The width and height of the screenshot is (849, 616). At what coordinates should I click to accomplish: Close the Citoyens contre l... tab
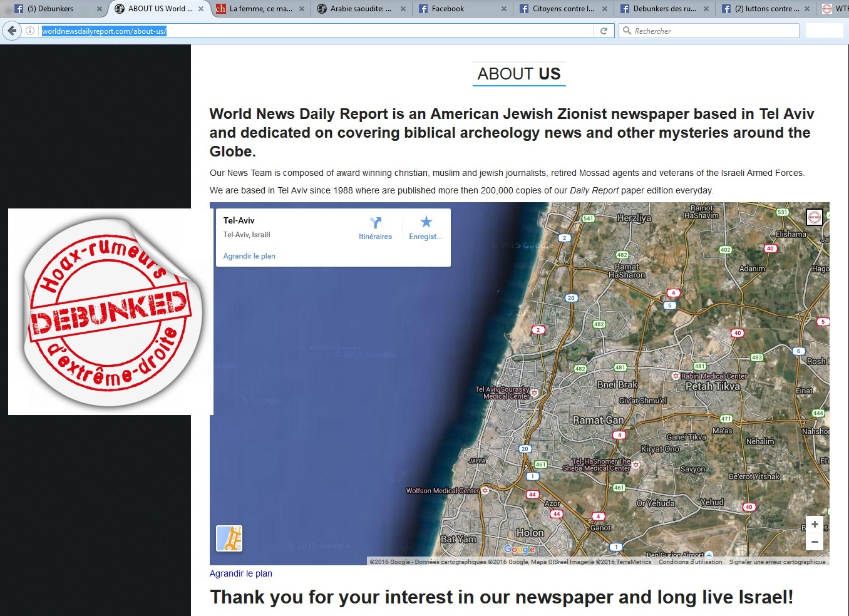click(x=605, y=9)
